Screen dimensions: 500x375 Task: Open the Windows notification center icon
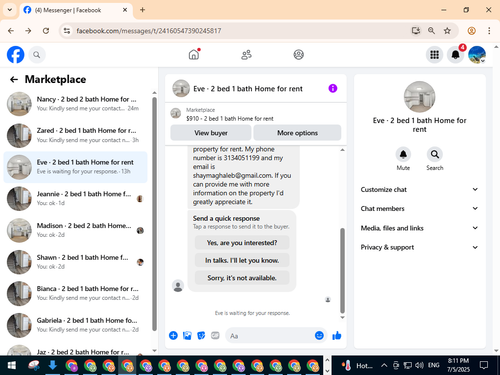point(484,365)
